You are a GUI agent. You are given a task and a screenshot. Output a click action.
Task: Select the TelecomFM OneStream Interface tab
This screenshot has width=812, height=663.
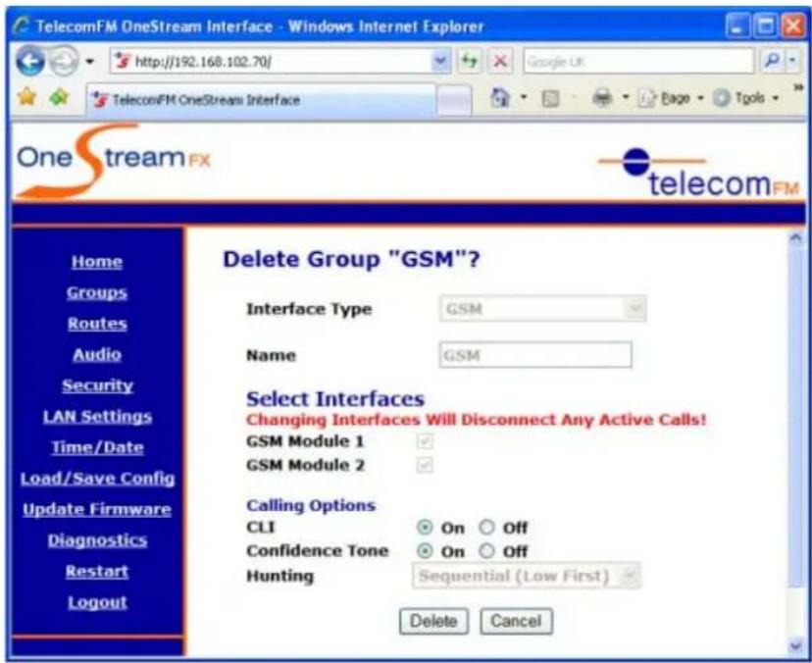pyautogui.click(x=261, y=99)
